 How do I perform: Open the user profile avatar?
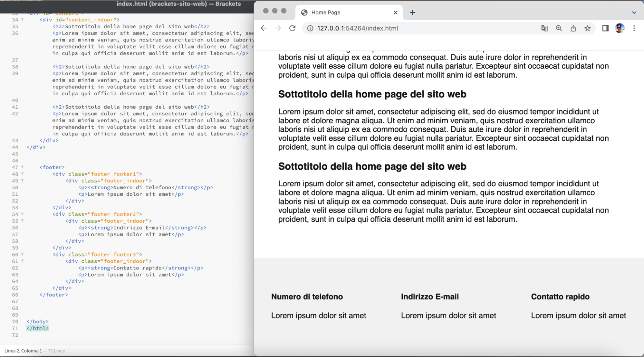pyautogui.click(x=620, y=28)
